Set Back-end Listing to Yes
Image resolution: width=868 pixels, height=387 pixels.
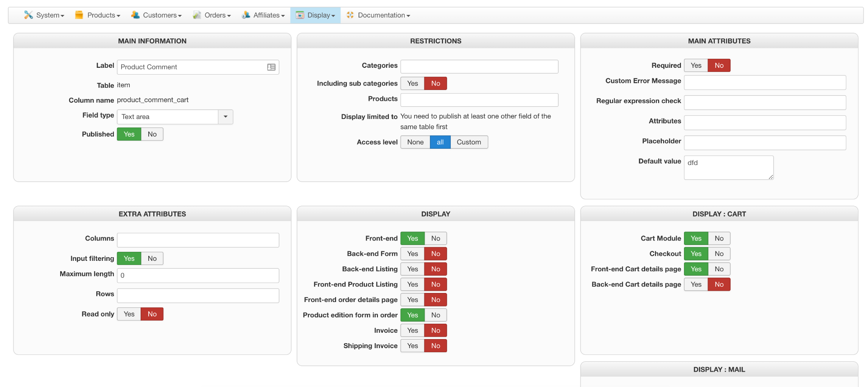point(413,269)
